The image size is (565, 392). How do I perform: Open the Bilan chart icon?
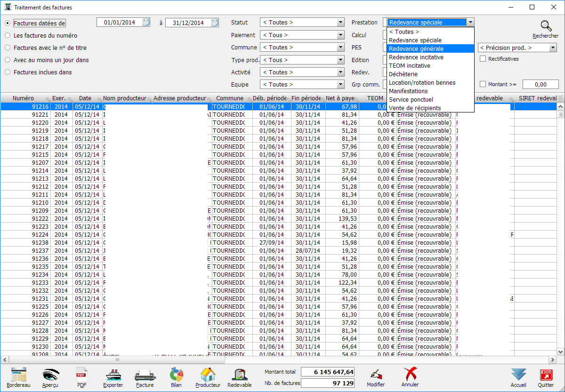coord(176,375)
